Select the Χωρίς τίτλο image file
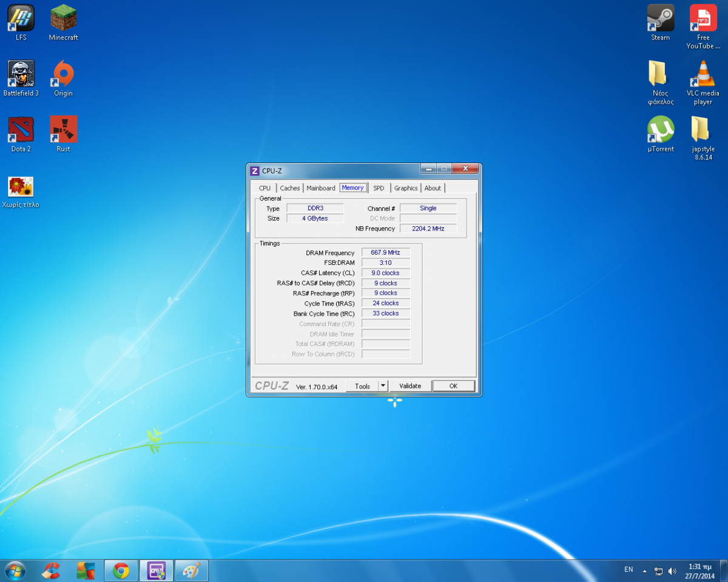The height and width of the screenshot is (582, 728). coord(21,192)
